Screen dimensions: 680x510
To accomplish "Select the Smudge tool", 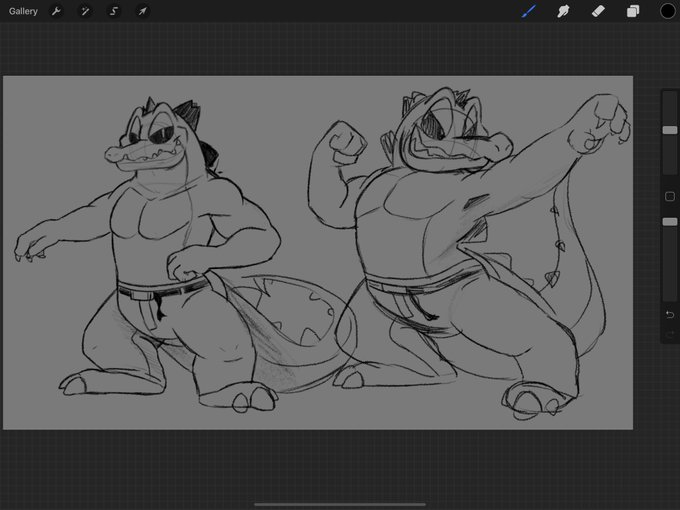I will click(563, 11).
